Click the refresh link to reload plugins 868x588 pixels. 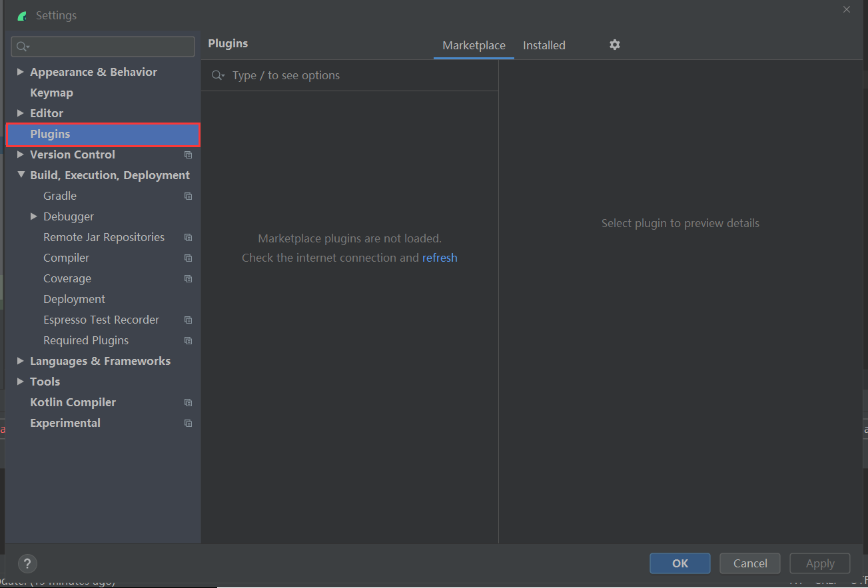click(x=440, y=258)
